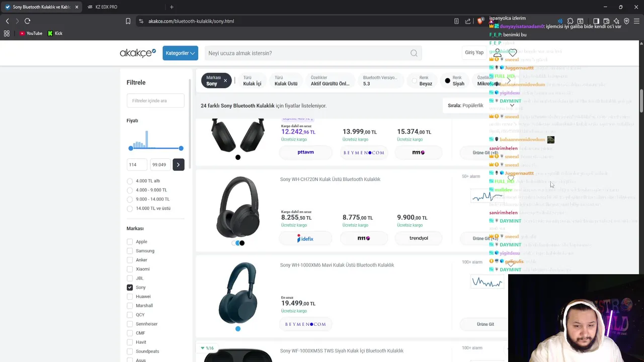
Task: Apply the Kulak İçi type filter
Action: point(252,81)
